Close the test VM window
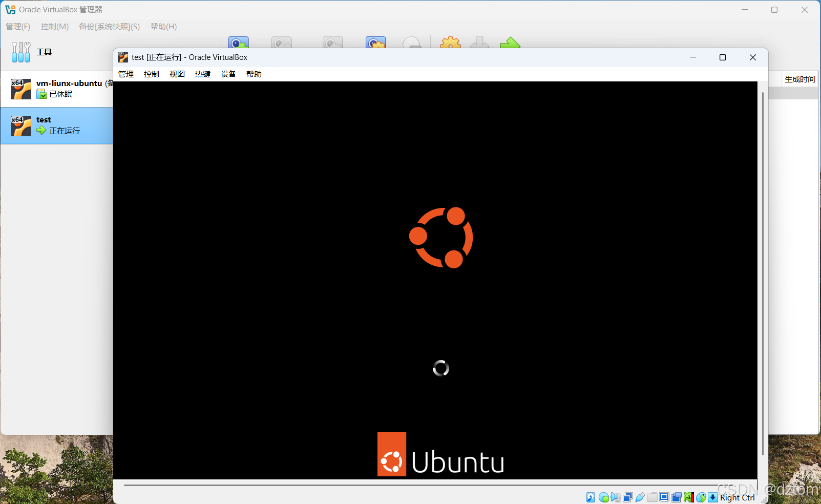Screen dimensions: 821x504 pos(753,57)
